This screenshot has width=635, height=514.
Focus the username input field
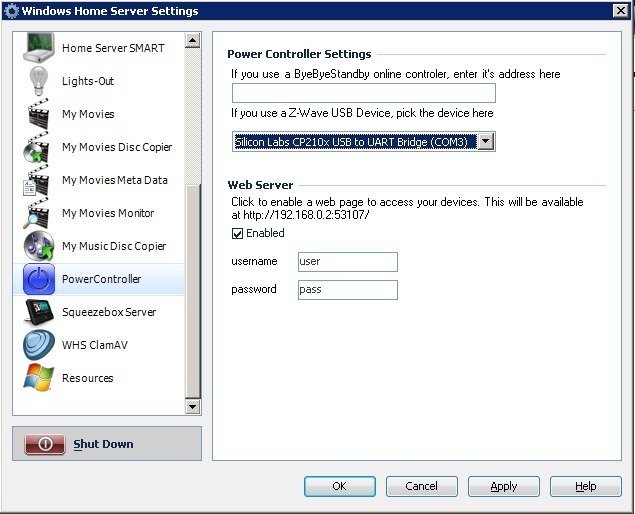(x=347, y=262)
